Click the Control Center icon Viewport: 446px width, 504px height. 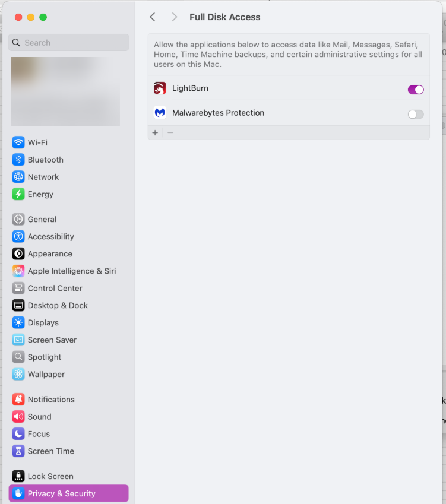coord(18,288)
